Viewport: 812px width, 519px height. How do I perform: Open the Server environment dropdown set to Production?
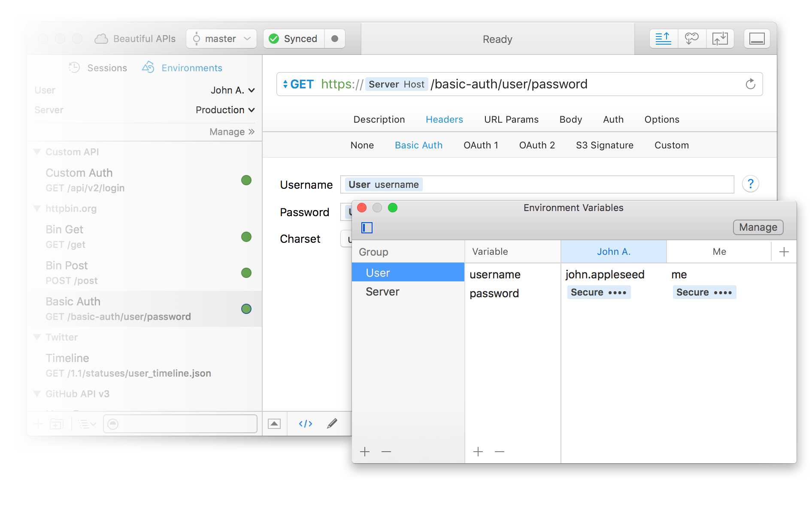point(225,110)
